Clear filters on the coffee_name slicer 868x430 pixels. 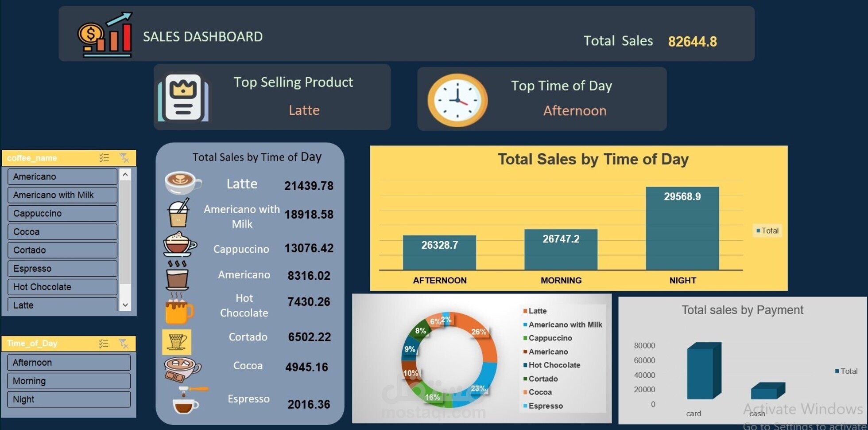click(x=124, y=158)
